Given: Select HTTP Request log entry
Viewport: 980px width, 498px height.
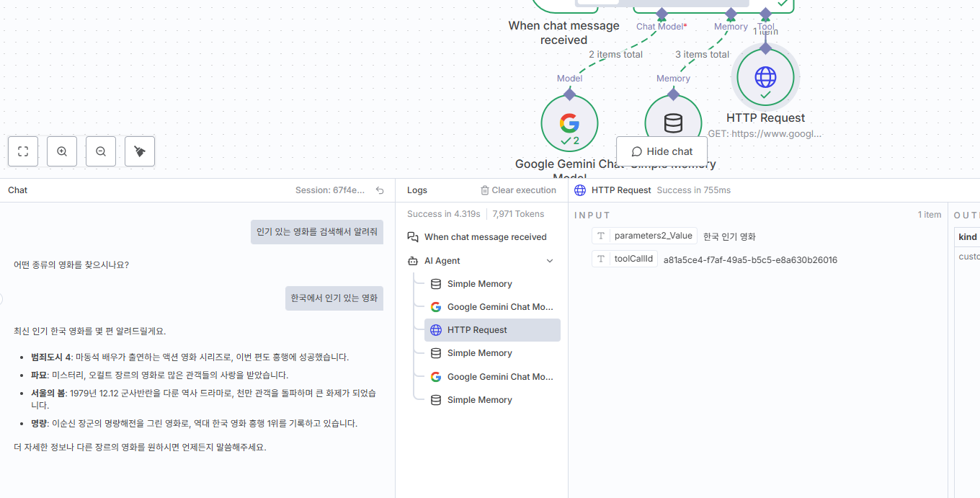Looking at the screenshot, I should [x=493, y=330].
